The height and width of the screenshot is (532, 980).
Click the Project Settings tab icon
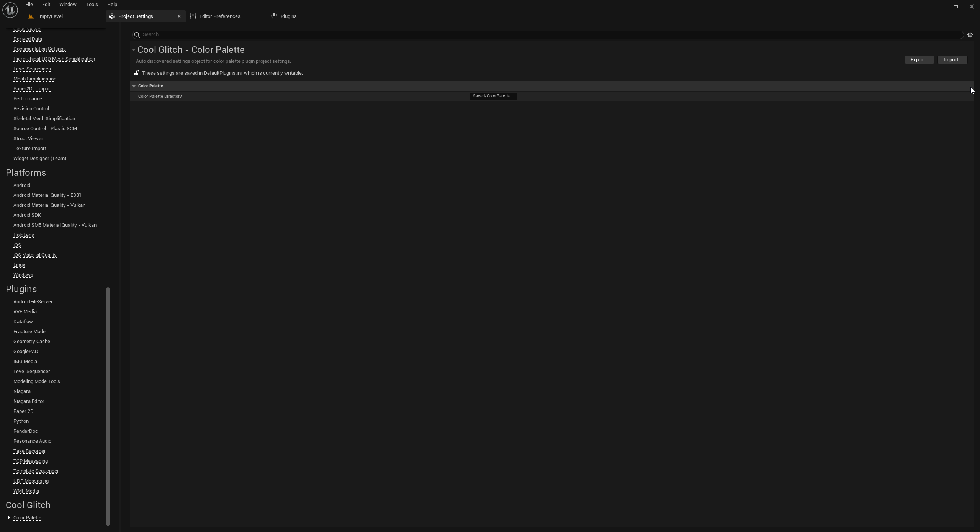point(111,16)
